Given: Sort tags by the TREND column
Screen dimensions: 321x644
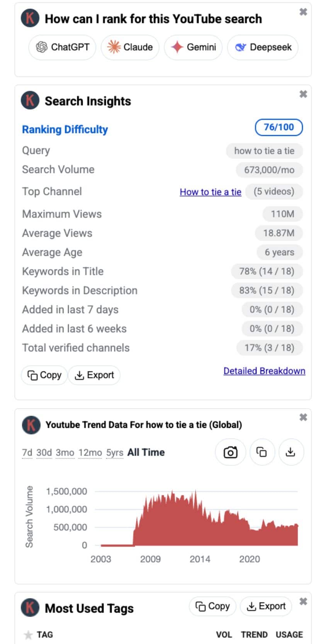Looking at the screenshot, I should [x=254, y=634].
